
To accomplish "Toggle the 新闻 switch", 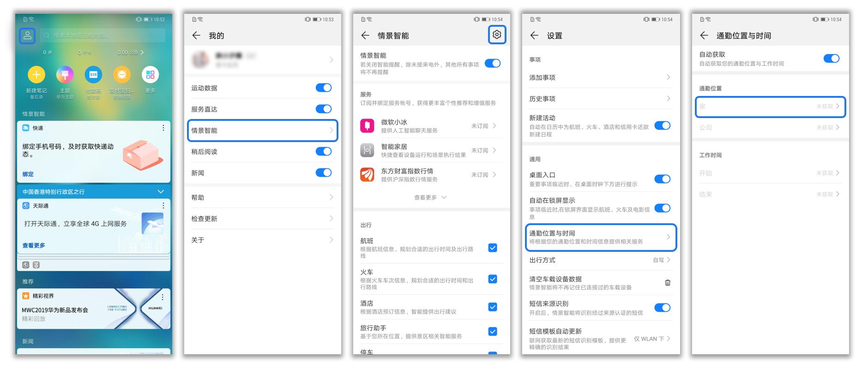I will tap(324, 173).
